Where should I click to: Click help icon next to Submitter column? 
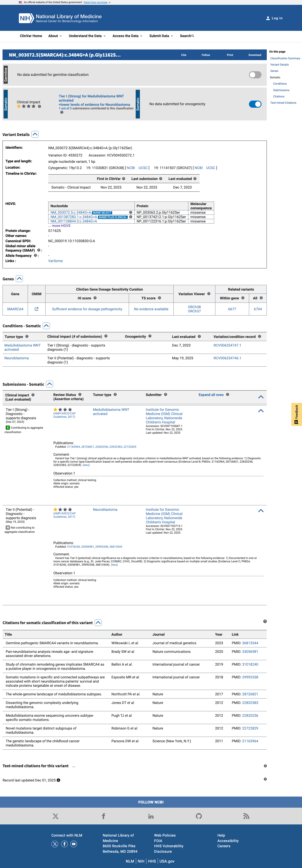pyautogui.click(x=165, y=395)
